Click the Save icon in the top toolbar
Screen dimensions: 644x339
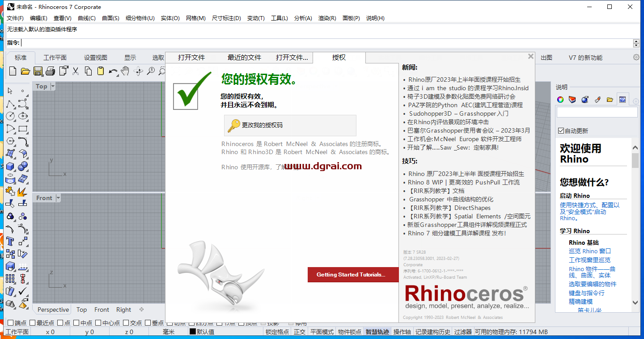pyautogui.click(x=38, y=71)
